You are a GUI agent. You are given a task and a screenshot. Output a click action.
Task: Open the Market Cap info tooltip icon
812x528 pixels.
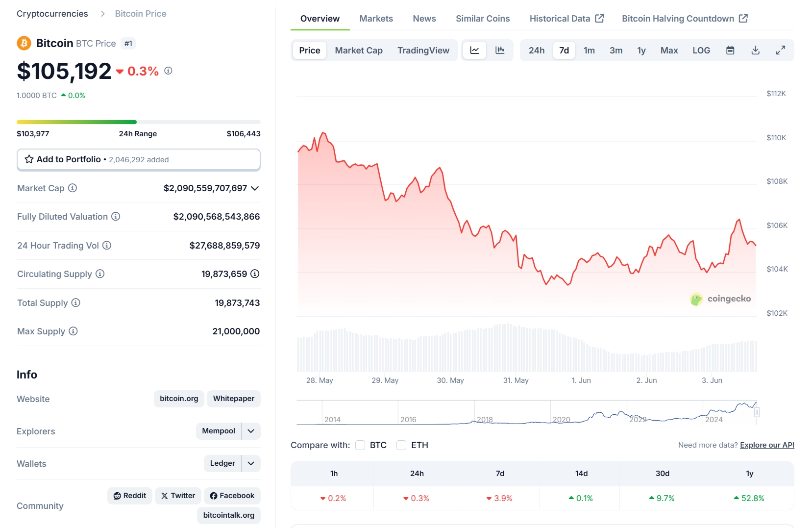(x=73, y=188)
